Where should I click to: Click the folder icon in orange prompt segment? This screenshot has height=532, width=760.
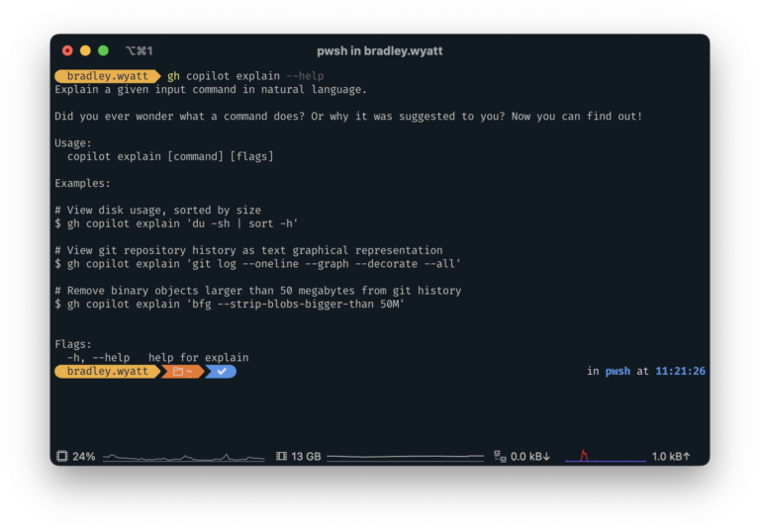click(178, 372)
